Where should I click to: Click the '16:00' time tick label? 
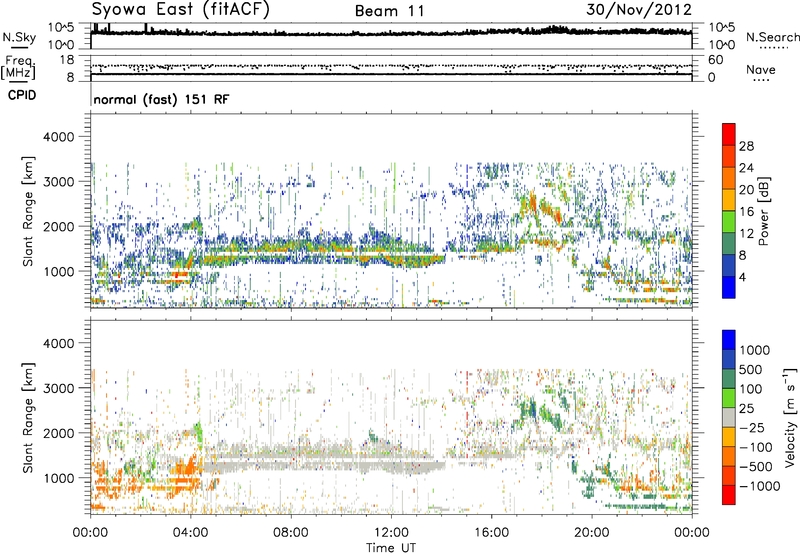coord(491,533)
